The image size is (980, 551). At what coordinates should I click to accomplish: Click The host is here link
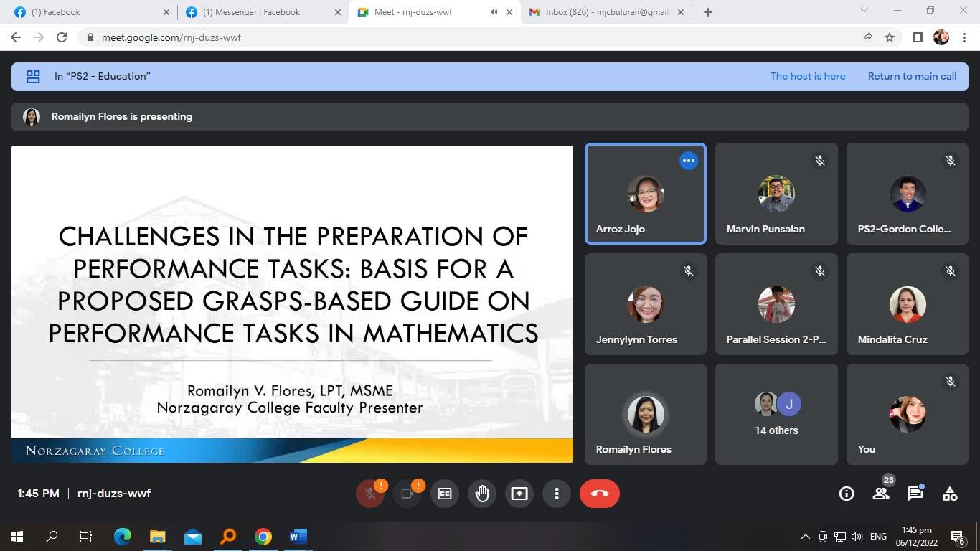[x=808, y=76]
